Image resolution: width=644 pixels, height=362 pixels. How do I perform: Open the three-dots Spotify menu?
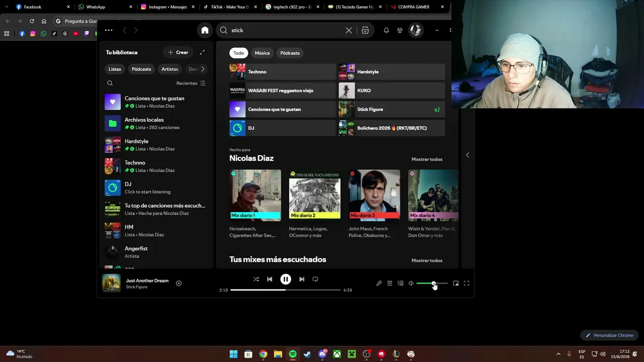[109, 30]
